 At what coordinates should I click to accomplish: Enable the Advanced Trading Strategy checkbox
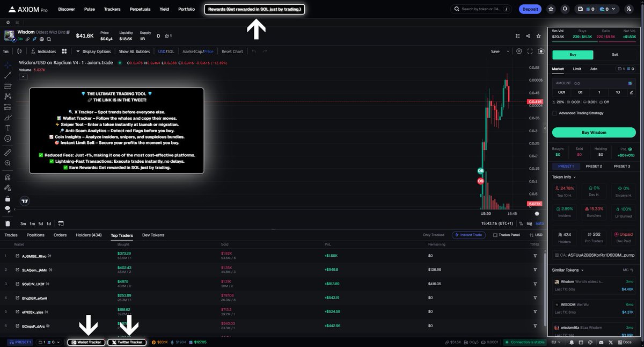click(554, 113)
